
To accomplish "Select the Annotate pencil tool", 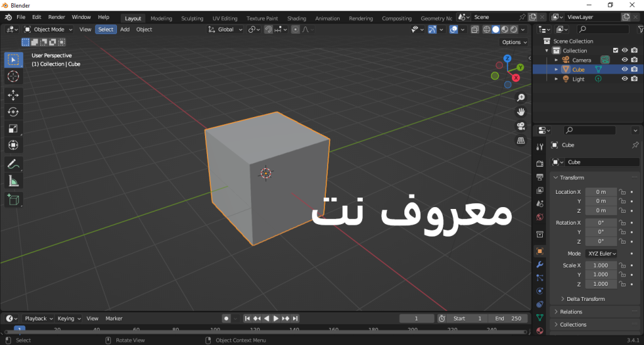I will tap(13, 164).
